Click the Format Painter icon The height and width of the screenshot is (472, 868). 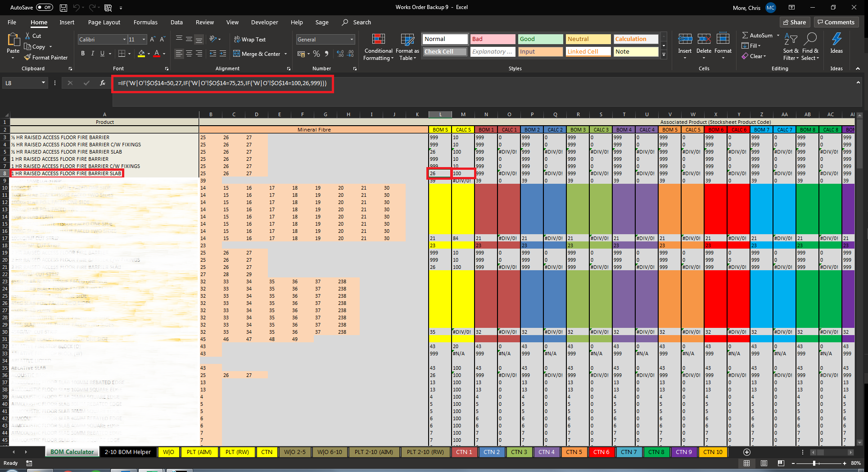click(x=28, y=58)
